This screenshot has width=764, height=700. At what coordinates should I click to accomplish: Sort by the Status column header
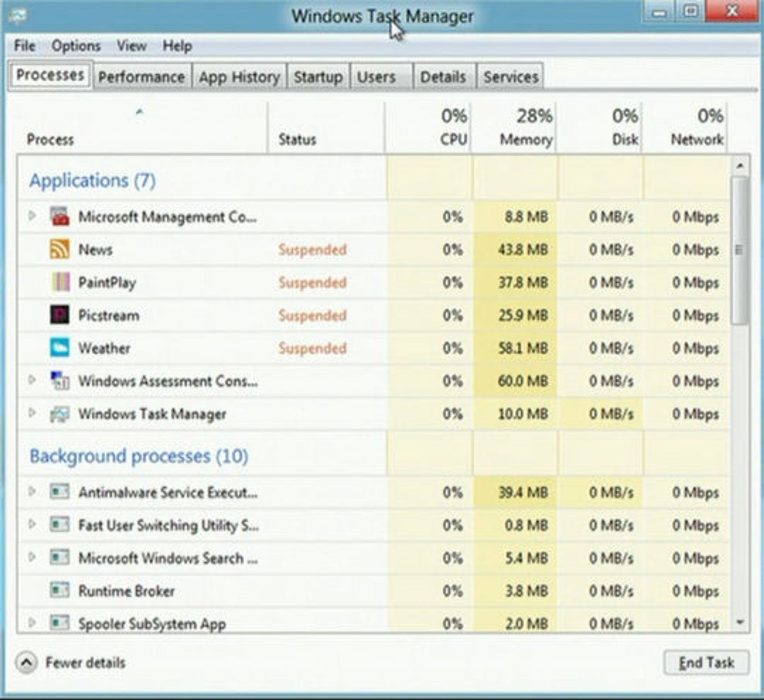pos(326,128)
